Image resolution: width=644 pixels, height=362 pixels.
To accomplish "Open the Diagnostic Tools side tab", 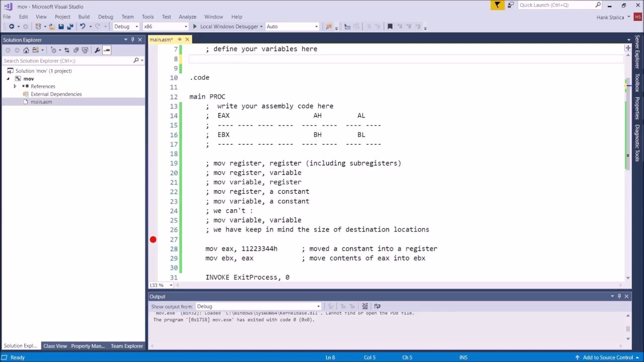I will pos(637,144).
